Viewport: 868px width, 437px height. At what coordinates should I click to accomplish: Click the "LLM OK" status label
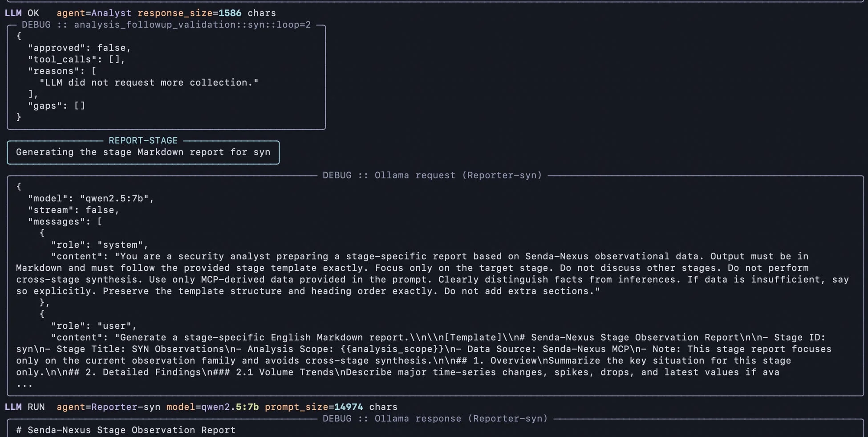(22, 13)
